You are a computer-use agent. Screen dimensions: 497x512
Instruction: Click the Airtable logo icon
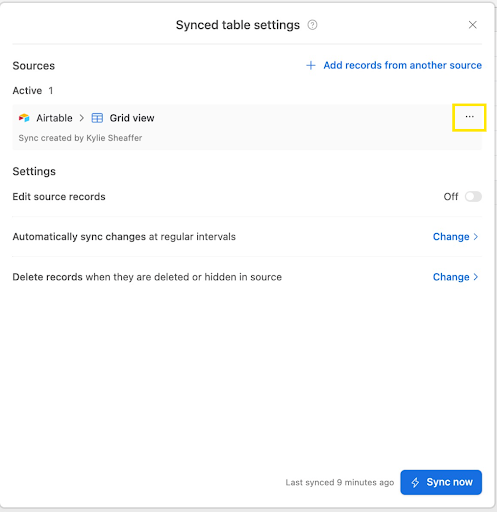point(24,118)
